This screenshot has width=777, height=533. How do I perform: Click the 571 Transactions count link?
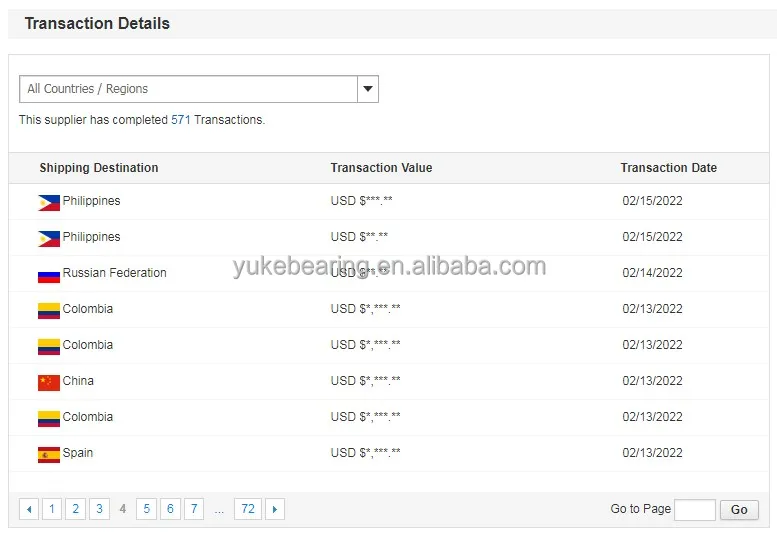tap(180, 120)
